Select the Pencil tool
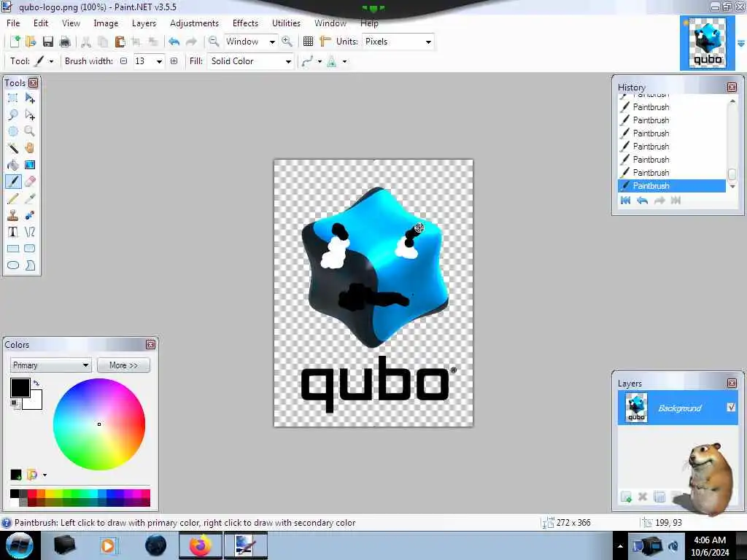747x560 pixels. pyautogui.click(x=13, y=198)
